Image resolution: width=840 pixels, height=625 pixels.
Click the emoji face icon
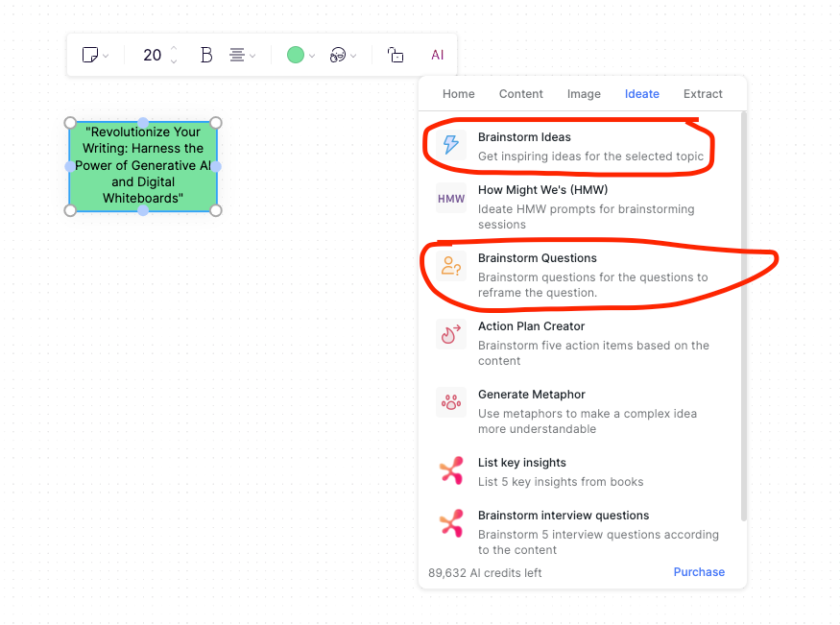click(x=338, y=55)
